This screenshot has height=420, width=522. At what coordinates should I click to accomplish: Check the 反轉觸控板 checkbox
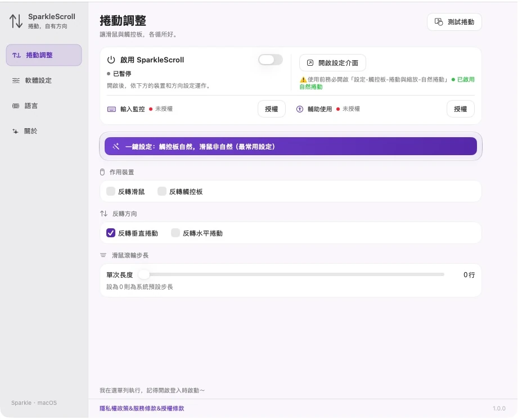tap(162, 191)
